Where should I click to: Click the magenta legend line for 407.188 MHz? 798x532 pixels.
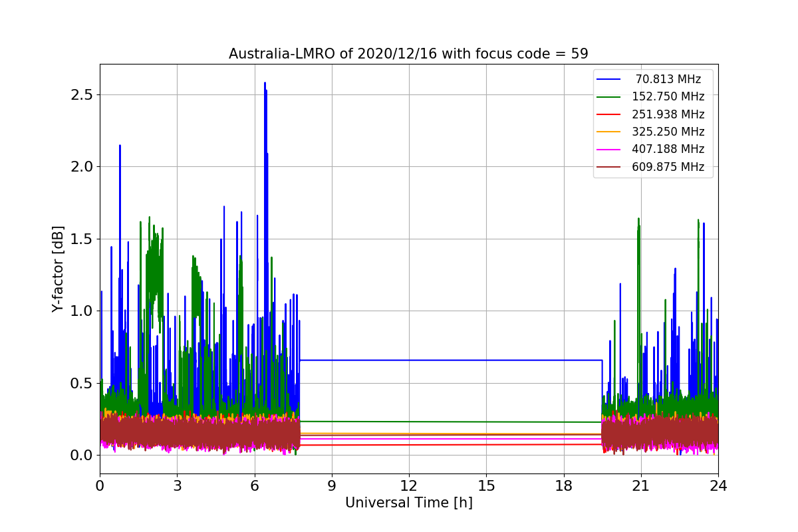pyautogui.click(x=608, y=150)
